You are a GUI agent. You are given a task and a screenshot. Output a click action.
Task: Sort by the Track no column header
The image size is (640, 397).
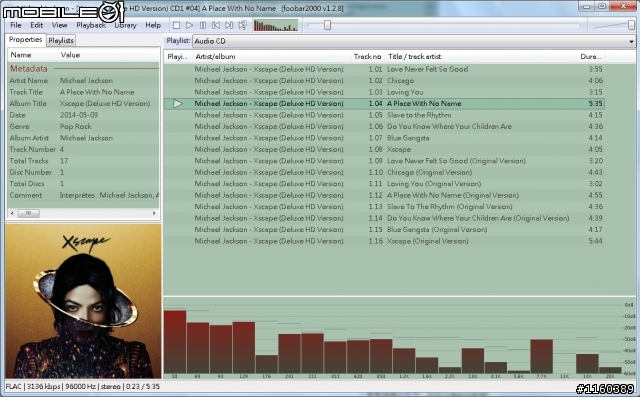coord(367,57)
